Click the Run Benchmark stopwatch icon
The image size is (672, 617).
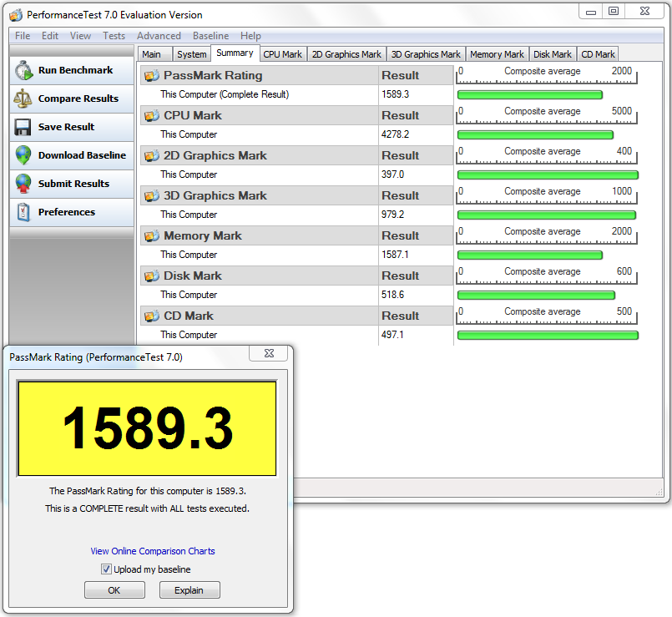pyautogui.click(x=23, y=70)
